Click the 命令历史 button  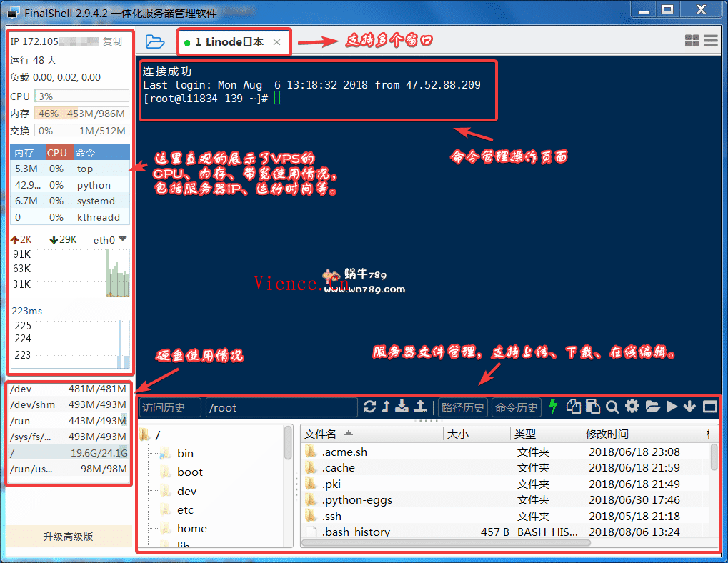517,407
